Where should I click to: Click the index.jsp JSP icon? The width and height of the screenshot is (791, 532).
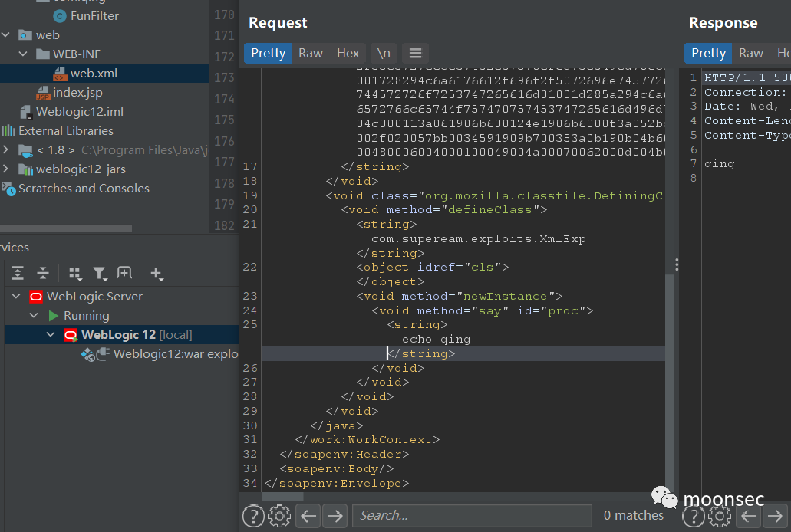coord(43,93)
